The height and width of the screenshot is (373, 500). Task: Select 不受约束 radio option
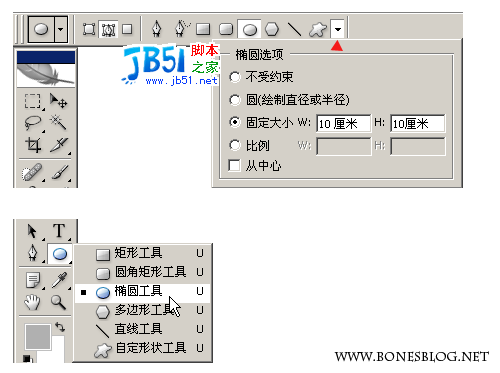coord(235,77)
